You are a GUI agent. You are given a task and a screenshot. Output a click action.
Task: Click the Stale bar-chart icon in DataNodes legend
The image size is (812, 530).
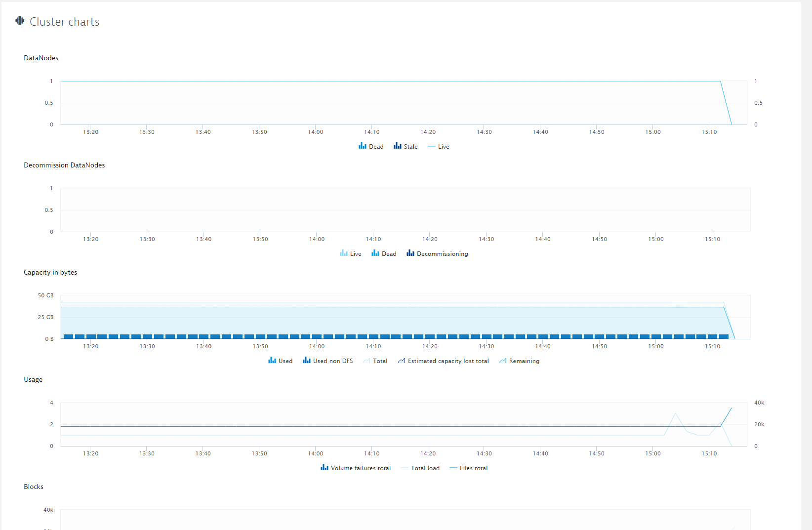click(398, 146)
